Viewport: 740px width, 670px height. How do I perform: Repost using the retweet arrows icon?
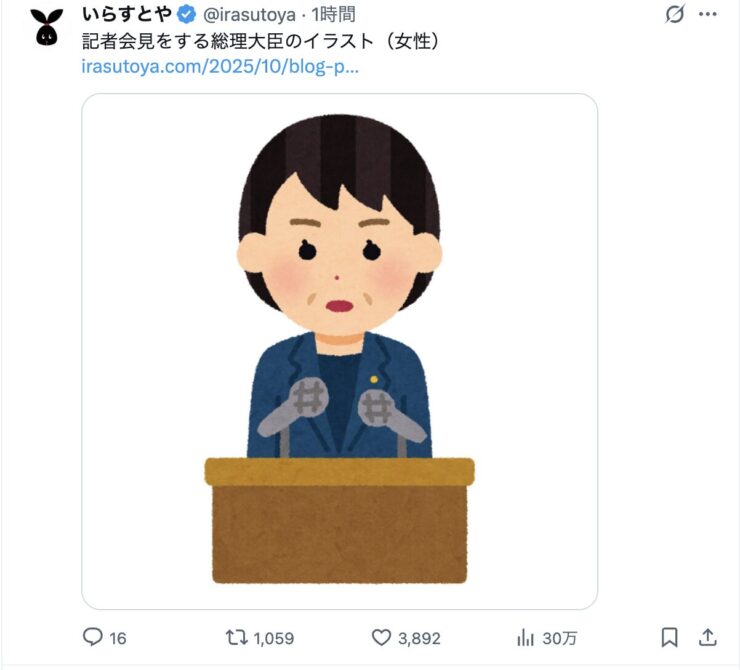point(236,637)
